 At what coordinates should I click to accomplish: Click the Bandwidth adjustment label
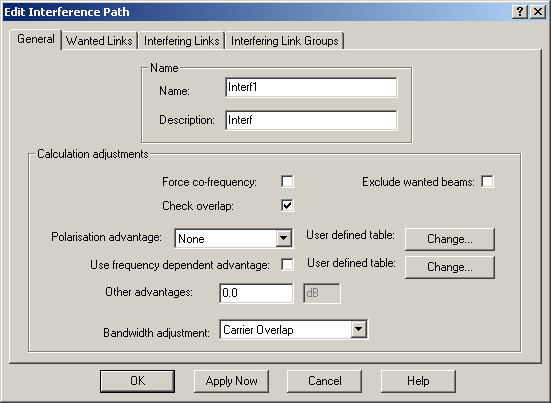pos(156,332)
